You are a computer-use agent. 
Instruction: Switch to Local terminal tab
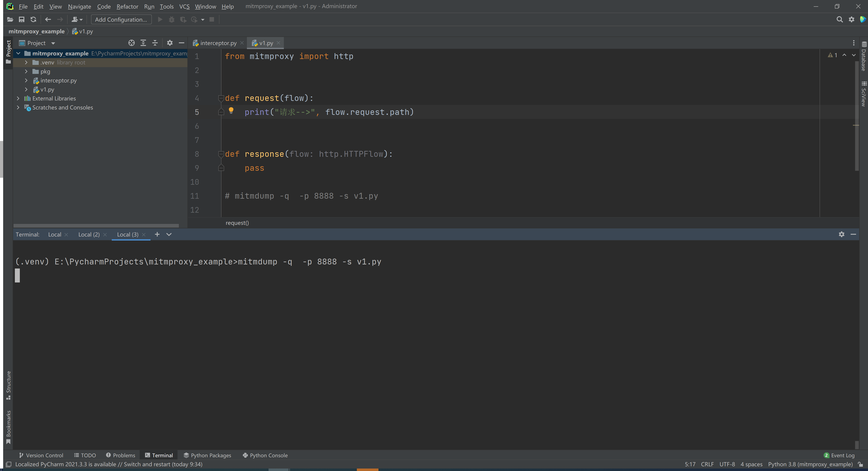tap(55, 234)
